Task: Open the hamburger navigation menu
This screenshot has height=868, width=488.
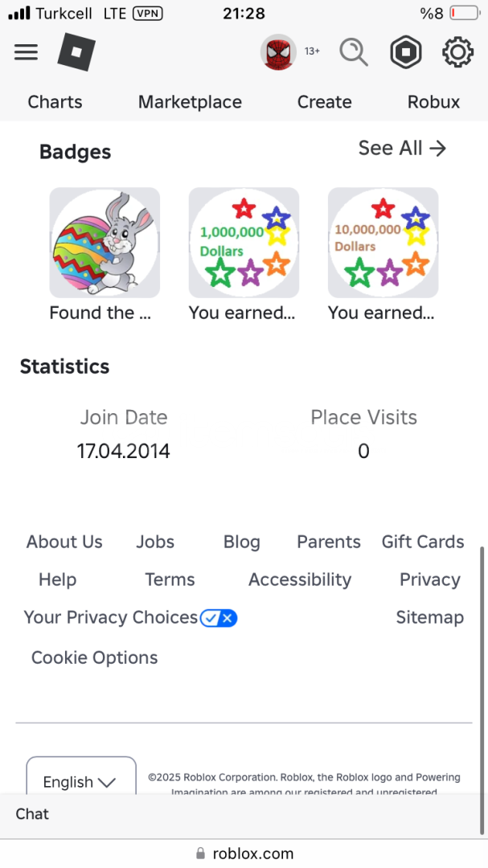Action: tap(27, 52)
